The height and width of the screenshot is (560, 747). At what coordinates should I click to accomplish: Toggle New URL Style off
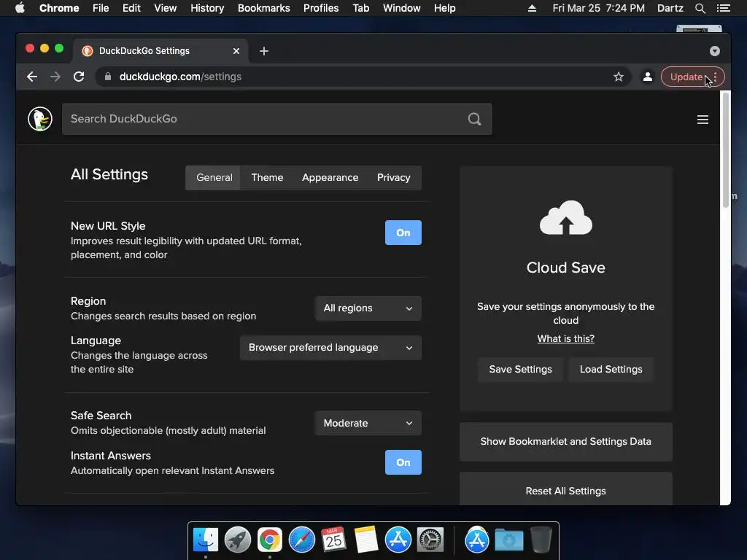[x=403, y=233]
